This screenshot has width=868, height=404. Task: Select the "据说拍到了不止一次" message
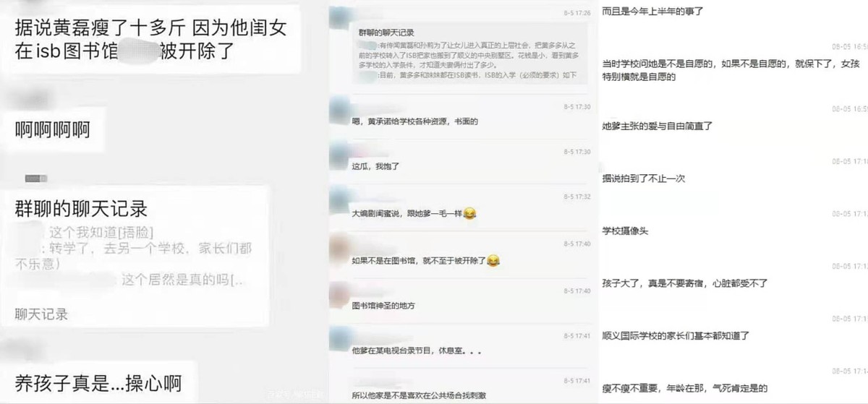click(x=640, y=178)
